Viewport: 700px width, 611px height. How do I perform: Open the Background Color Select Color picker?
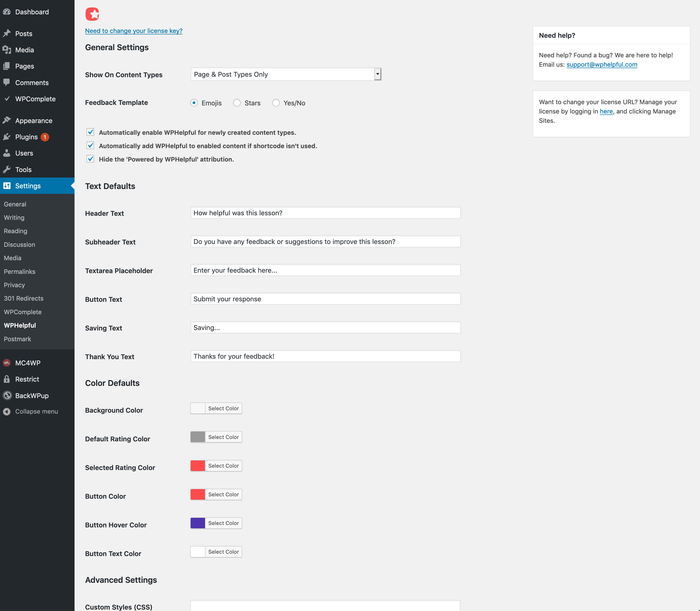click(224, 408)
